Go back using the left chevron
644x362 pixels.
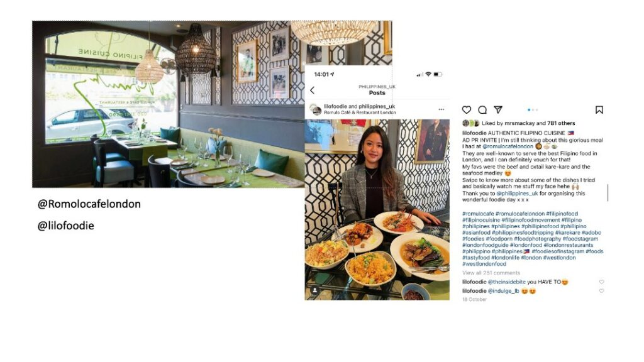click(312, 90)
